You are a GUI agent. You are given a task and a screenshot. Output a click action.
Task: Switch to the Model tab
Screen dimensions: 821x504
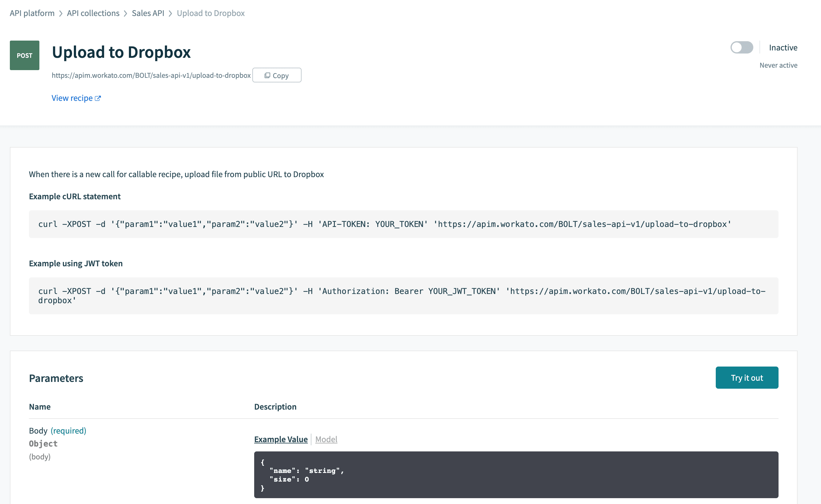[326, 439]
